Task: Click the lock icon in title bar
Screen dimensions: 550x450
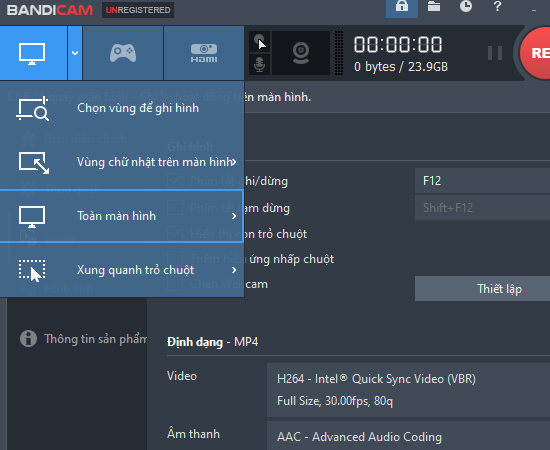Action: coord(402,8)
